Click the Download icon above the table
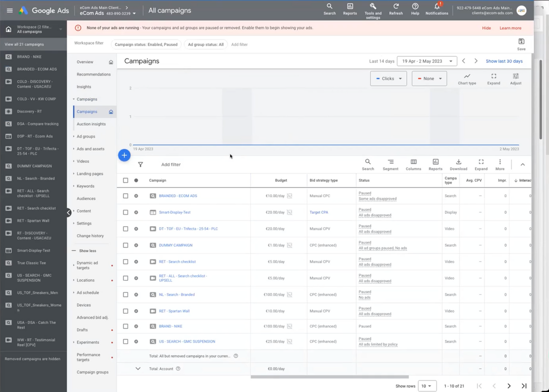Image resolution: width=549 pixels, height=392 pixels. tap(458, 165)
